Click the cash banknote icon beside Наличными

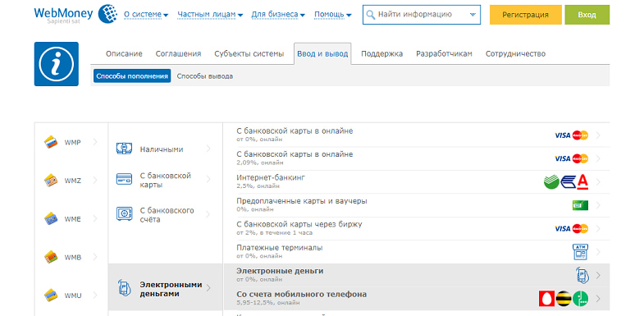124,149
